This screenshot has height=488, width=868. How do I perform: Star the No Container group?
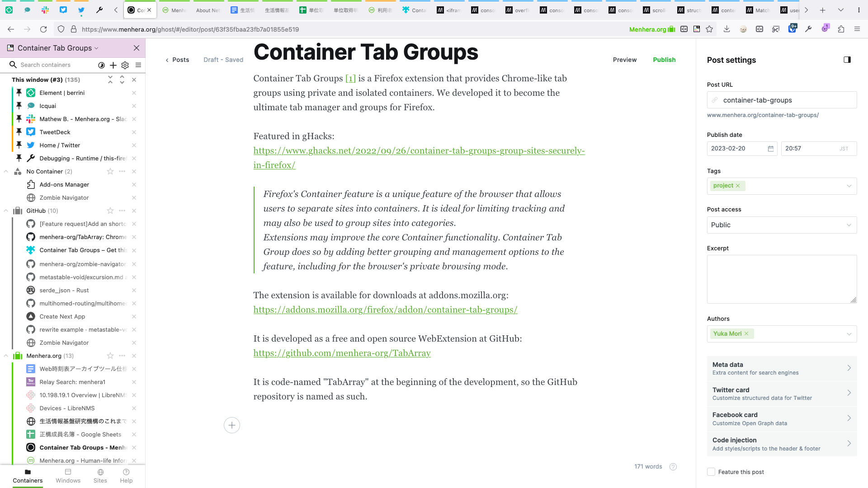pos(110,172)
